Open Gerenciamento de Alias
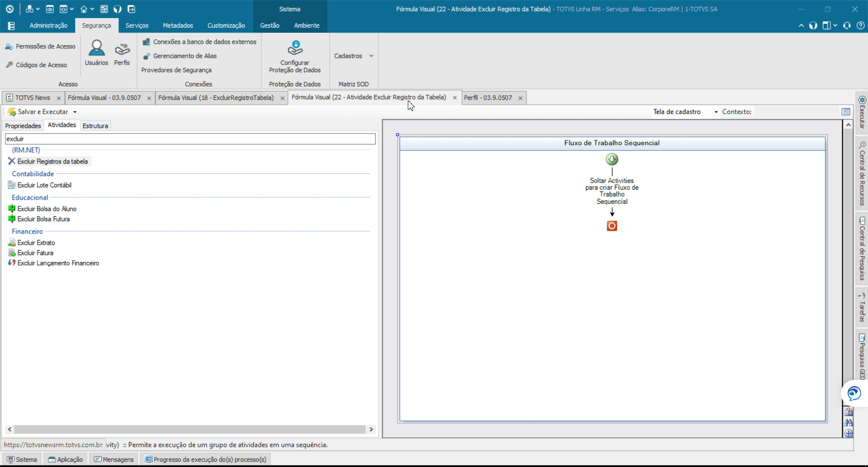 pos(179,56)
